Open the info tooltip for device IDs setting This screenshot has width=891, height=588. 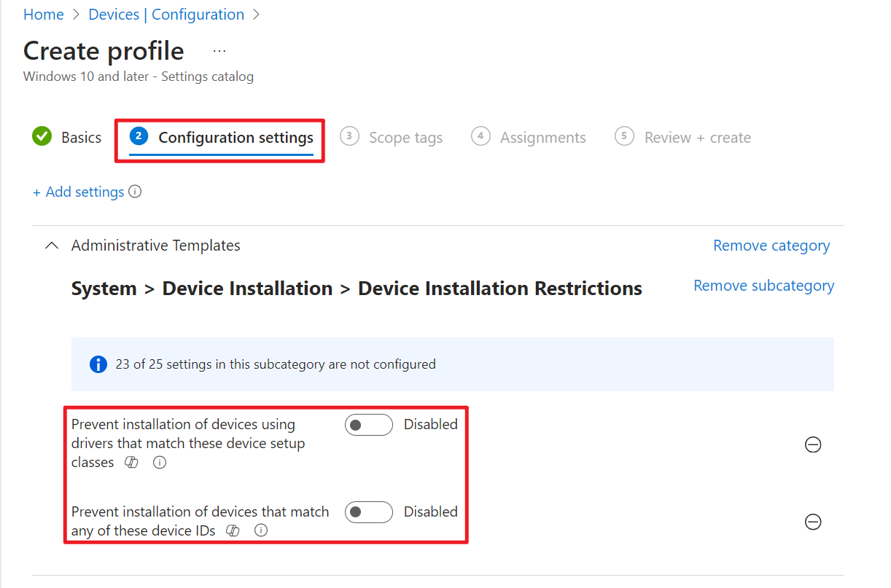coord(260,530)
